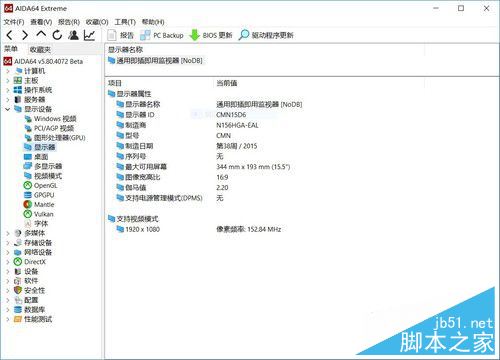
Task: Switch to the 收藏夹 tab
Action: (40, 50)
